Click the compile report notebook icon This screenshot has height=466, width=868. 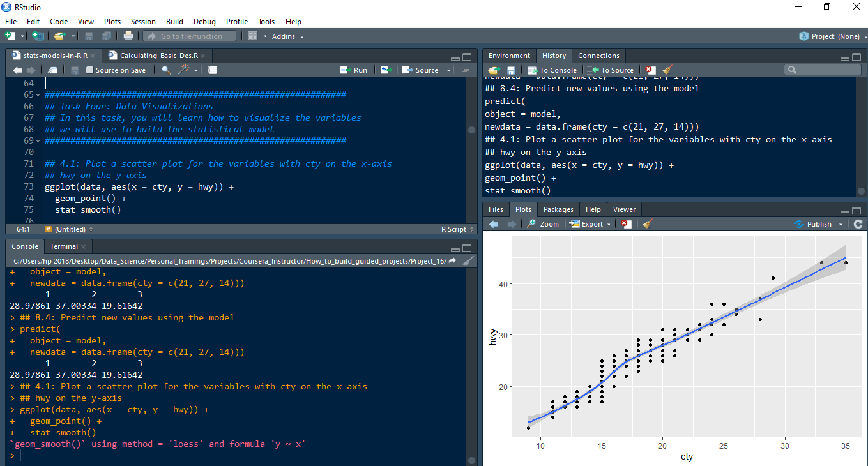[x=213, y=70]
